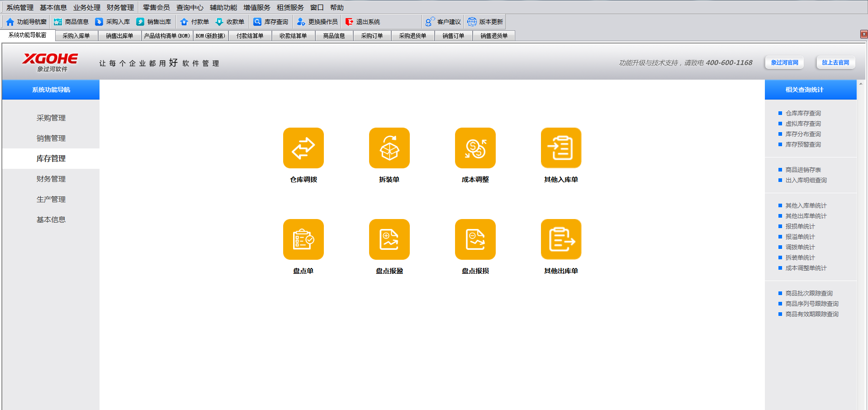Screen dimensions: 868x410
Task: Select 库存管理 in the navigation sidebar
Action: (51, 158)
